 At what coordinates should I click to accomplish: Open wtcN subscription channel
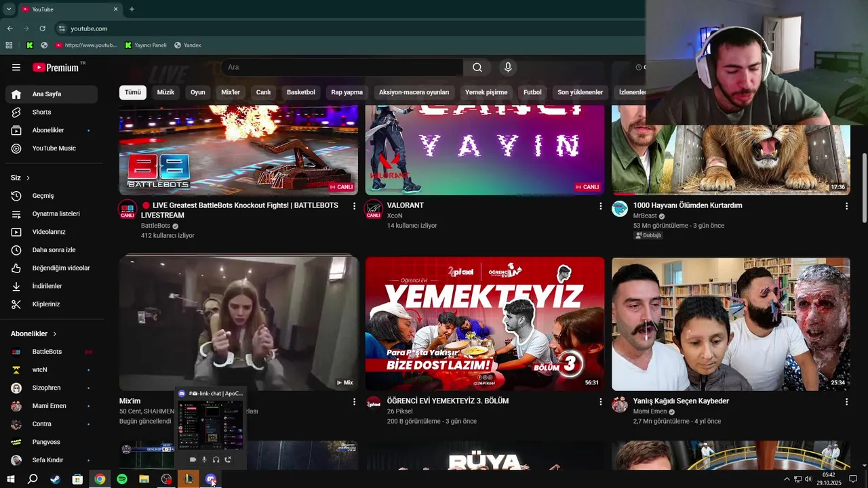[x=52, y=369]
